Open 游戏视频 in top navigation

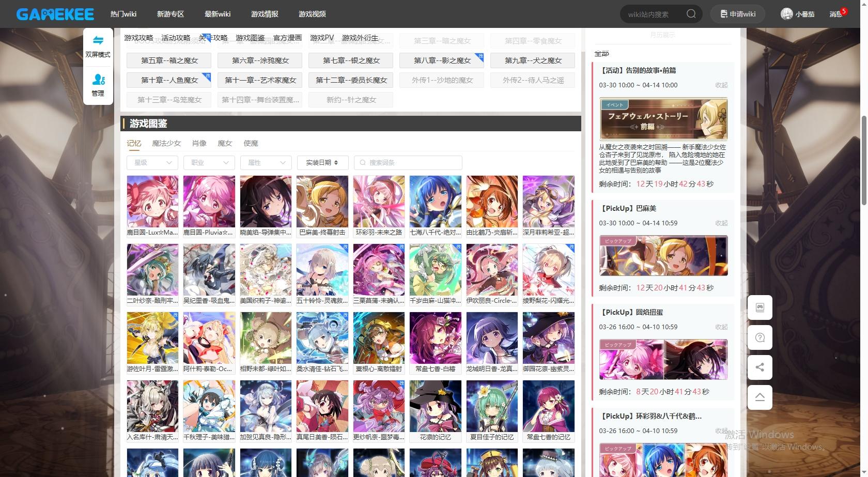pyautogui.click(x=312, y=14)
